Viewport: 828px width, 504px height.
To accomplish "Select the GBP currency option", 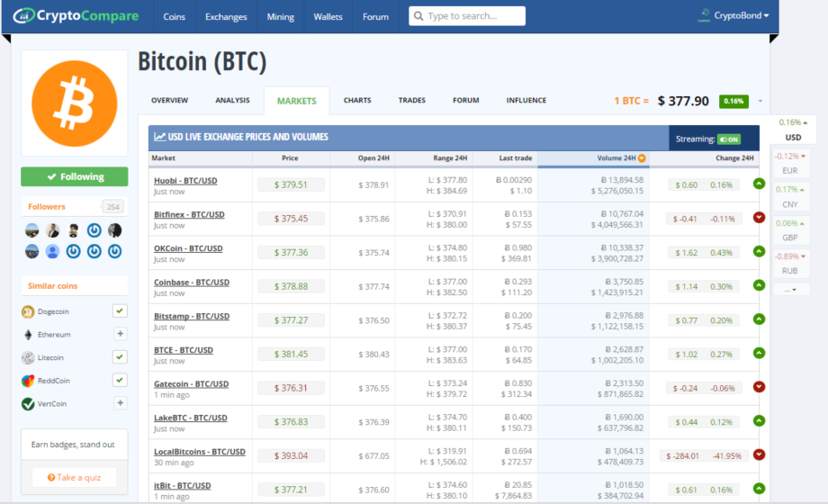I will (790, 230).
